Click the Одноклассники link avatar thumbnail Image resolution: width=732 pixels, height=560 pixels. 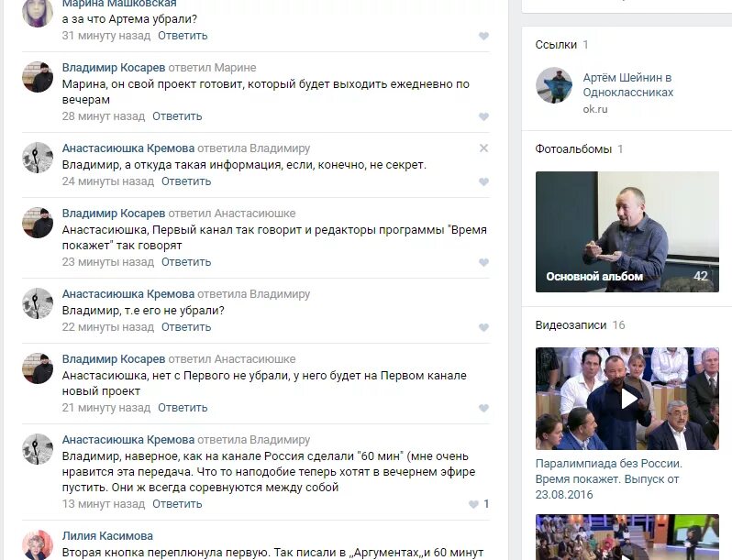click(554, 85)
